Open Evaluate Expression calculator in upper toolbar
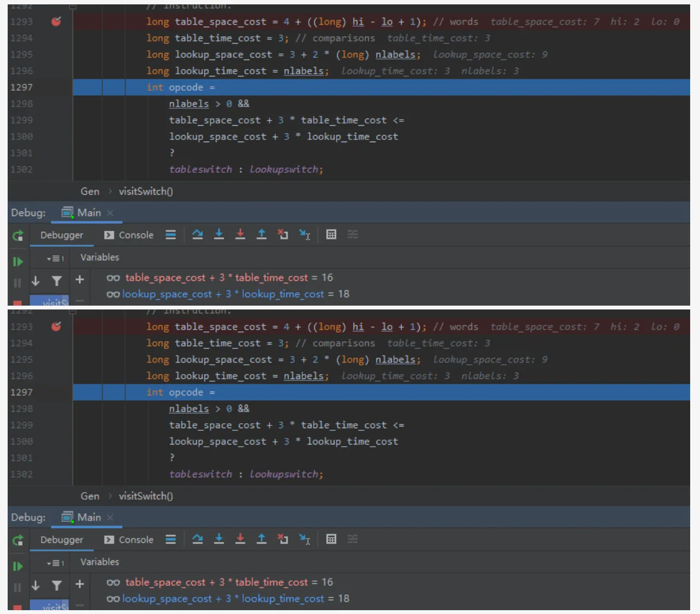 [331, 235]
